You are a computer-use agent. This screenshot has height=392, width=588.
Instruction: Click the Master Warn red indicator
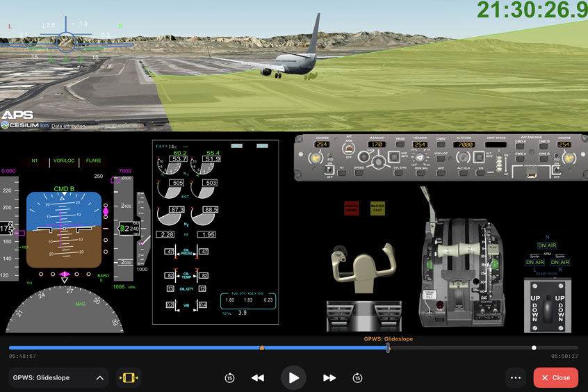click(352, 208)
